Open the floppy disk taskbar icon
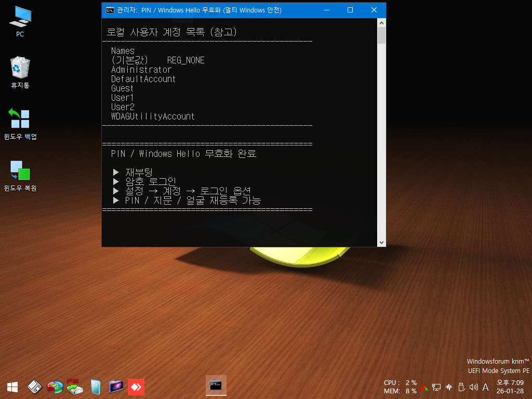 (x=34, y=387)
